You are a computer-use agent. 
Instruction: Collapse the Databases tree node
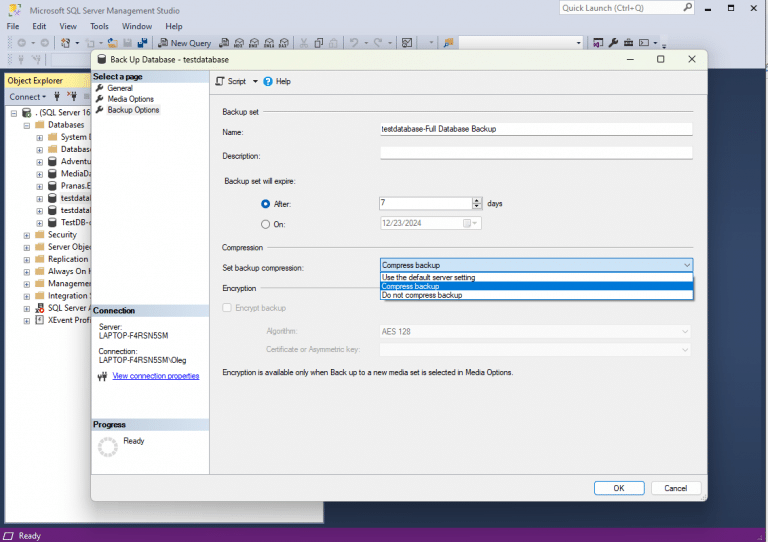tap(27, 125)
